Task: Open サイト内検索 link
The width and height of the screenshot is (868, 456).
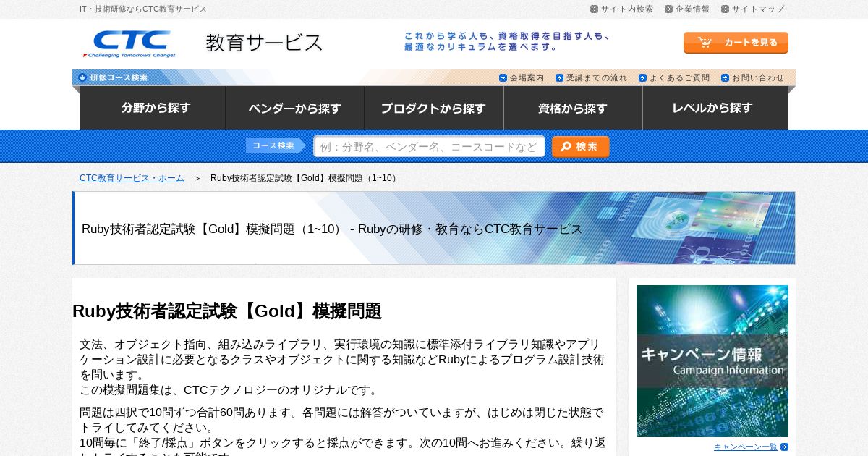Action: pyautogui.click(x=627, y=9)
